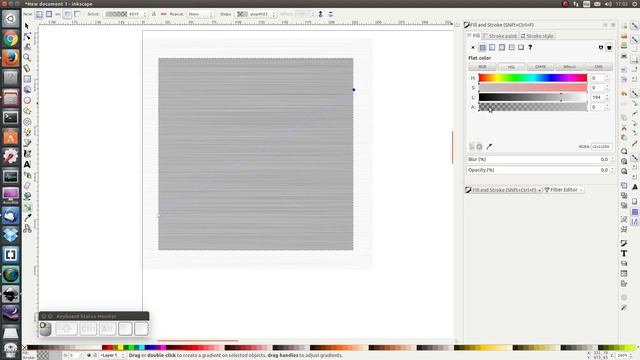Switch color mode to RGB
The height and width of the screenshot is (360, 640).
pos(482,67)
